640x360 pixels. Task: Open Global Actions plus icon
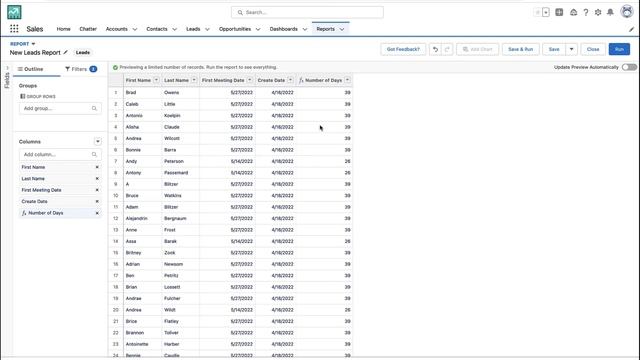pyautogui.click(x=559, y=12)
